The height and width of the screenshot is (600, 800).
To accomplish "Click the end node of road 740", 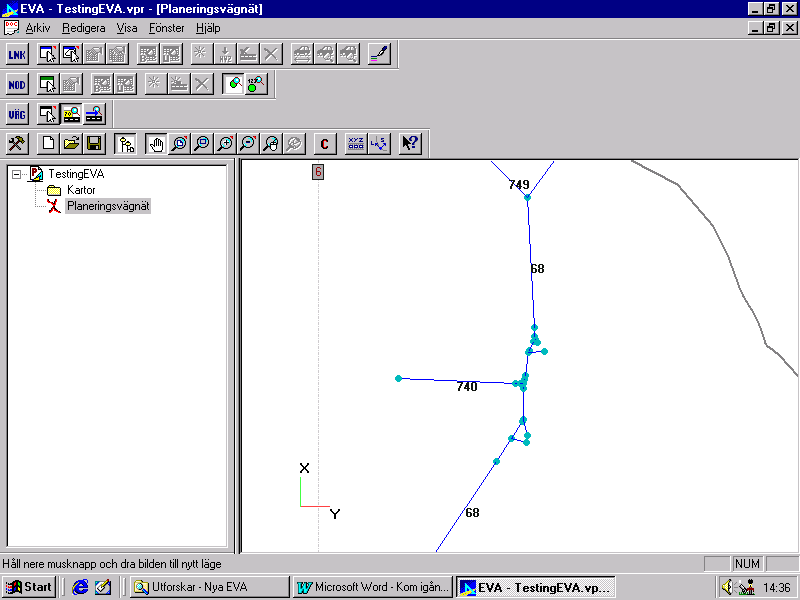I will tap(398, 379).
